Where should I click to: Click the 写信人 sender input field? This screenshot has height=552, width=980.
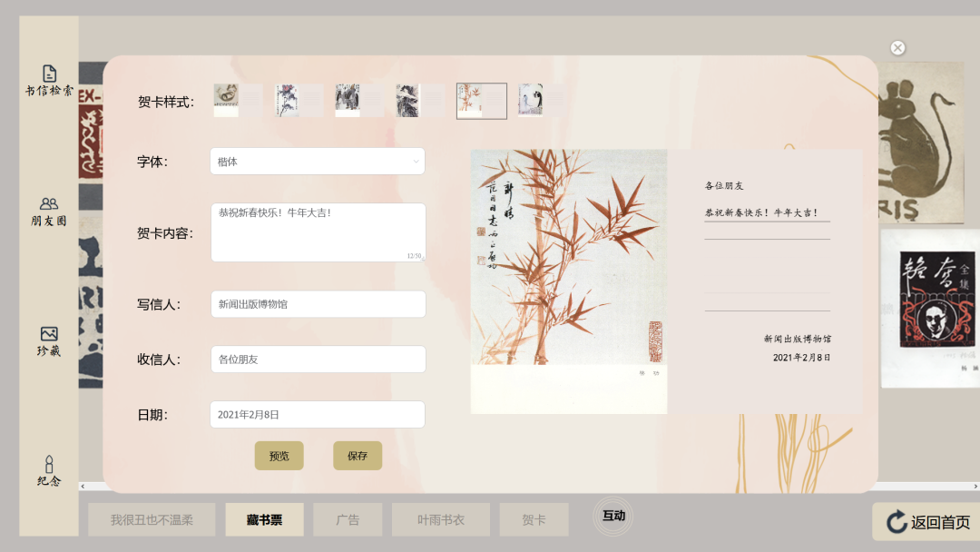[x=318, y=304]
